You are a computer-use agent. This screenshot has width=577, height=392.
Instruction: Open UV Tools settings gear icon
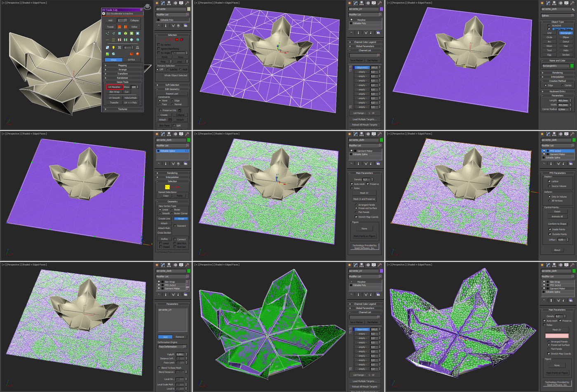tap(104, 14)
